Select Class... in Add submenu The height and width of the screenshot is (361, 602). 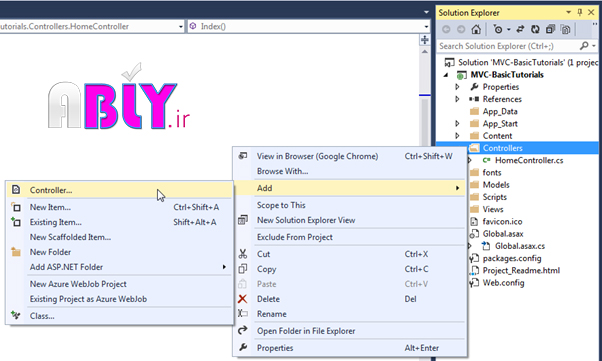click(119, 316)
